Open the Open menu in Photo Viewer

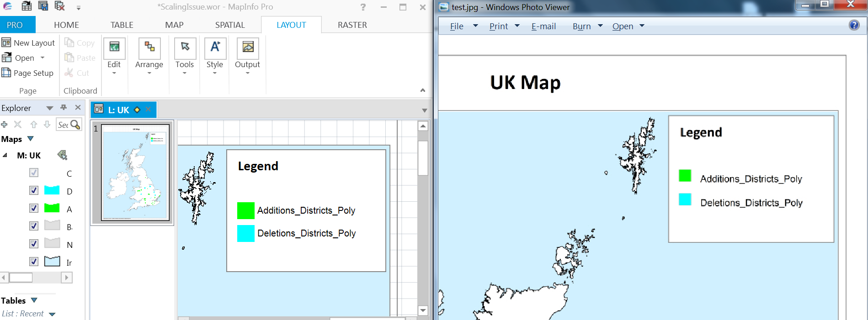pos(623,26)
